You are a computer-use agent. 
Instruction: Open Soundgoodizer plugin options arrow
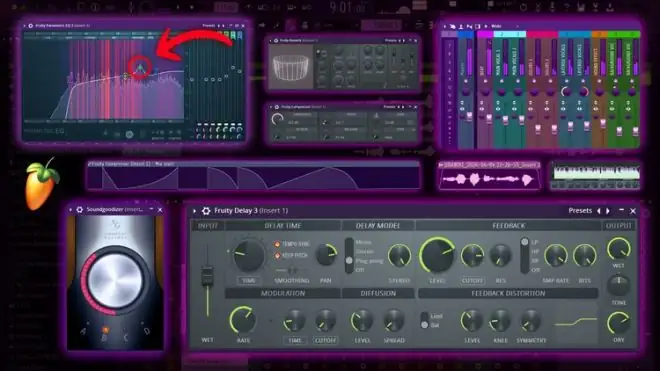(70, 209)
